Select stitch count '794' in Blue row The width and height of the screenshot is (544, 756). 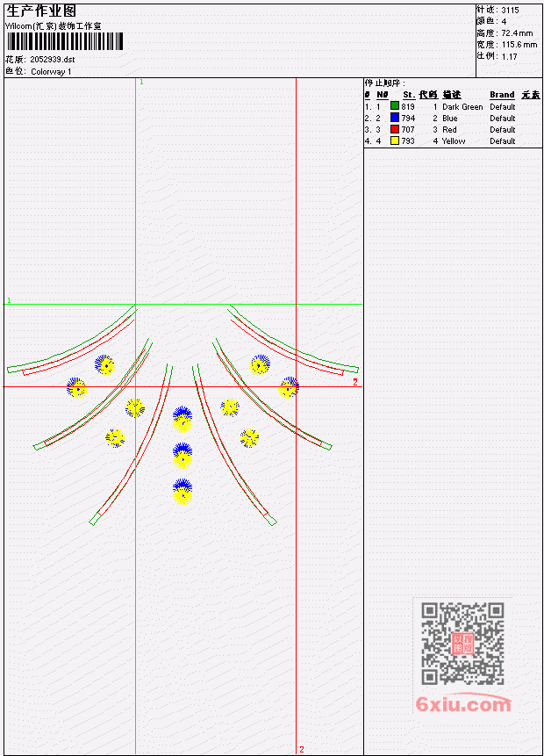(x=408, y=119)
